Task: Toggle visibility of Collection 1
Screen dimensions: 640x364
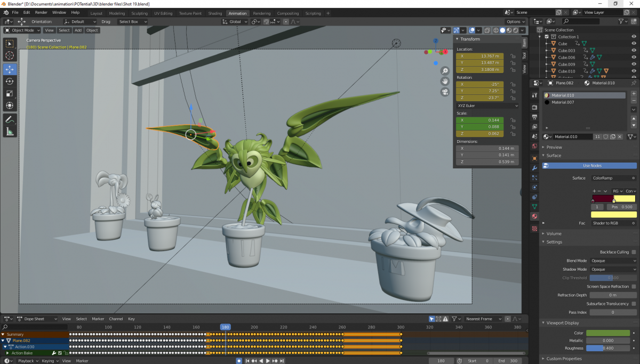Action: point(634,37)
